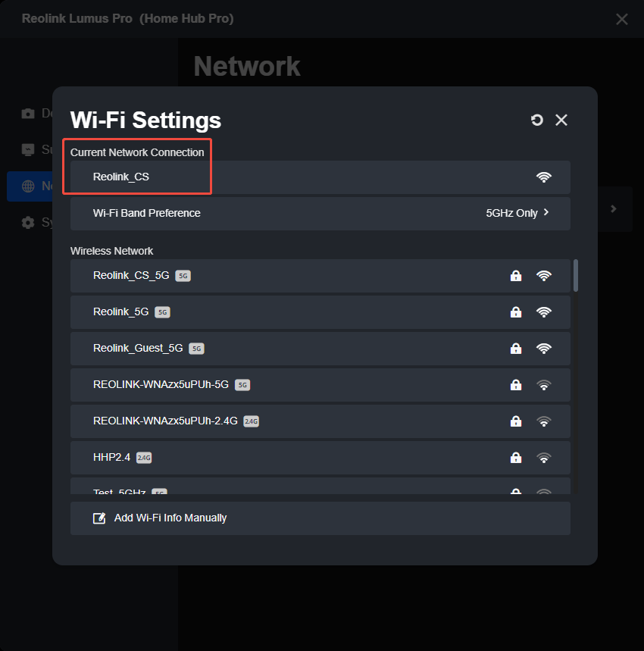Open the monitor icon sidebar item
This screenshot has height=651, width=644.
point(28,149)
